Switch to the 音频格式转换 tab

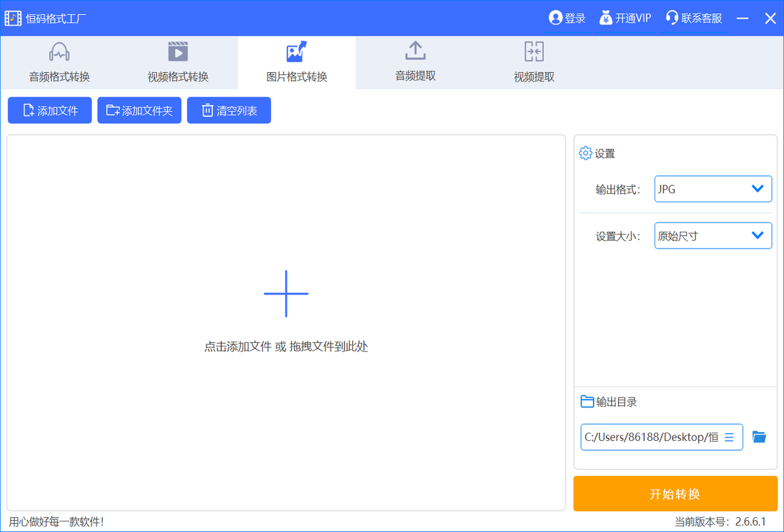(59, 76)
